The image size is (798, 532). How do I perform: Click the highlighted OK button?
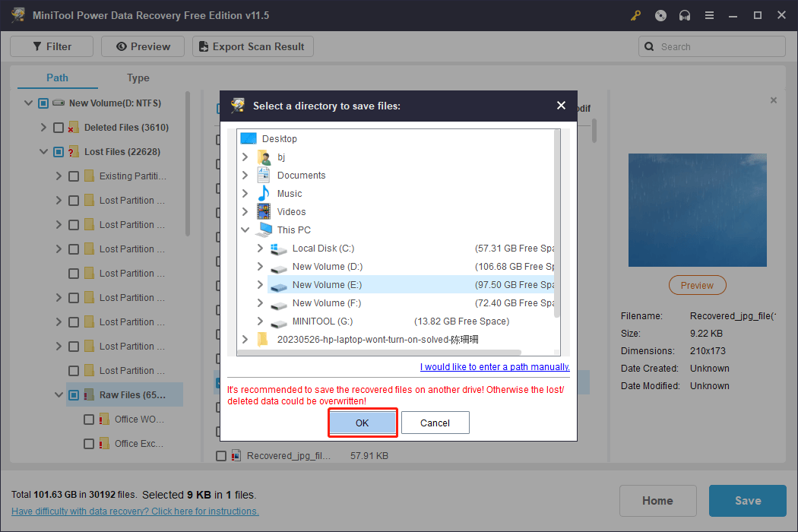(x=363, y=423)
